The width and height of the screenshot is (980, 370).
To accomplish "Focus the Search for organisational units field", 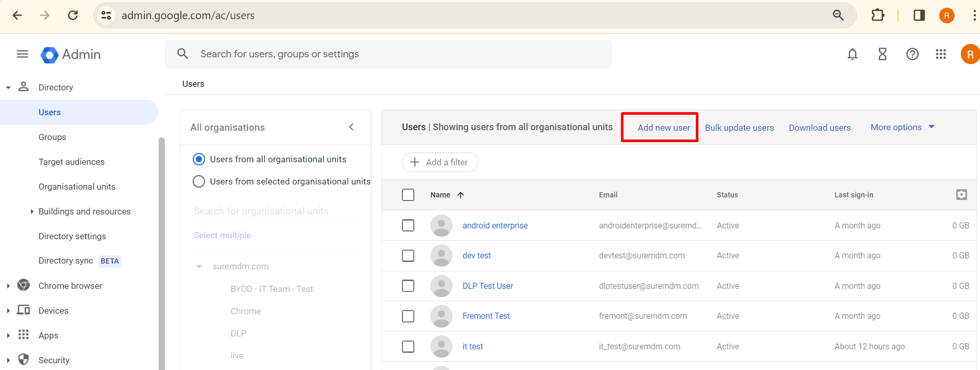I will click(x=275, y=211).
